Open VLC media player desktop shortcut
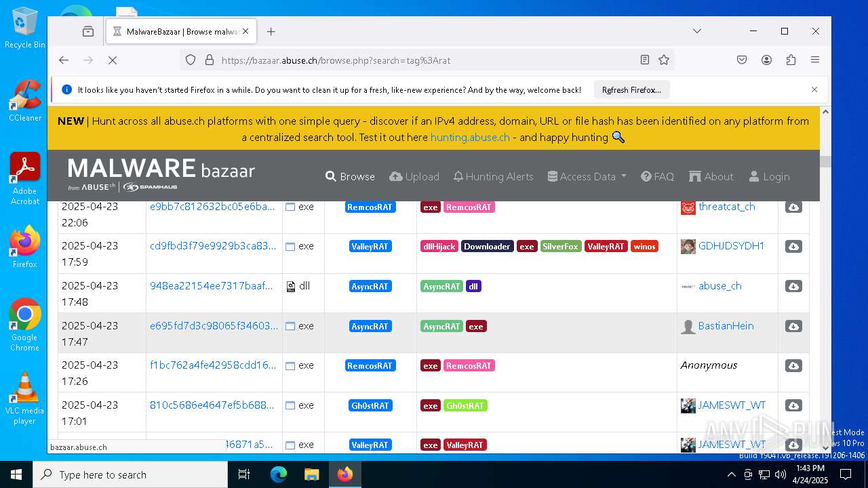This screenshot has width=868, height=488. point(25,399)
